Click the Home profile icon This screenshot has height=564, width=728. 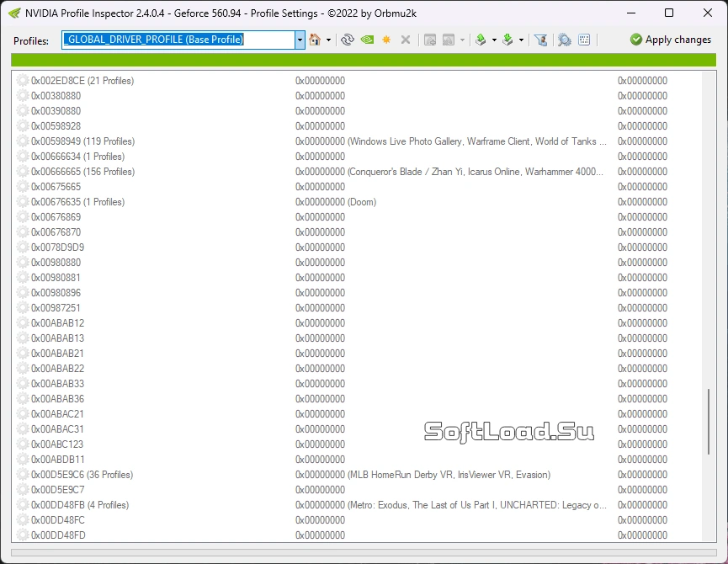pyautogui.click(x=315, y=40)
